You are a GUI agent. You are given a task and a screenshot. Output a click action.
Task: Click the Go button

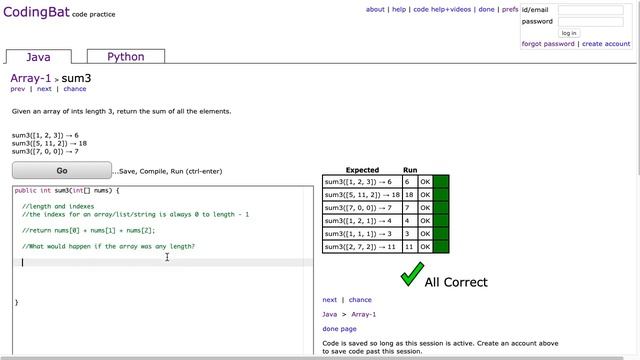tap(62, 170)
